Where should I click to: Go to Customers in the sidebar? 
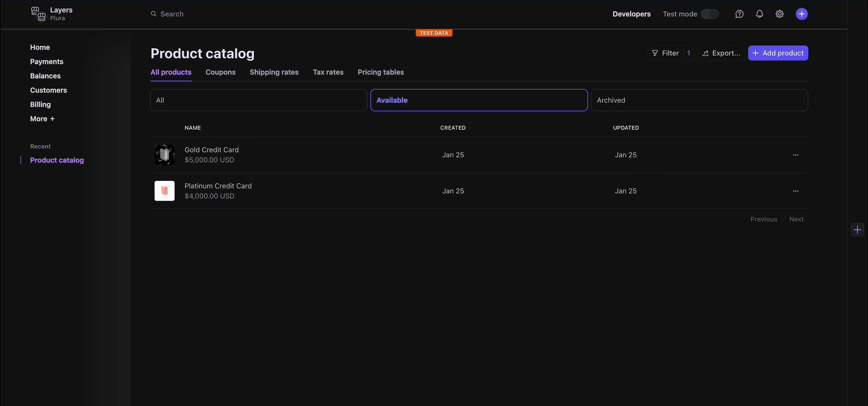tap(48, 90)
